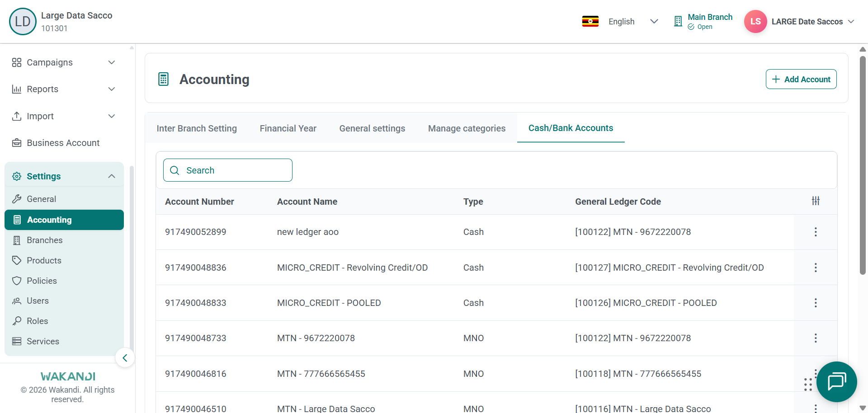
Task: Click account number 917490052899
Action: click(195, 232)
